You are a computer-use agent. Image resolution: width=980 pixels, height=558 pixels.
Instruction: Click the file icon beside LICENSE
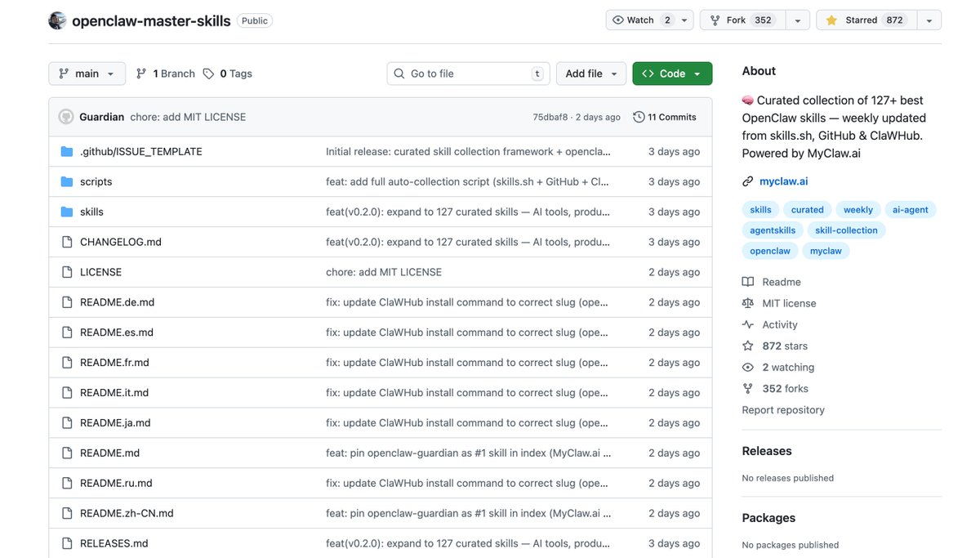67,272
